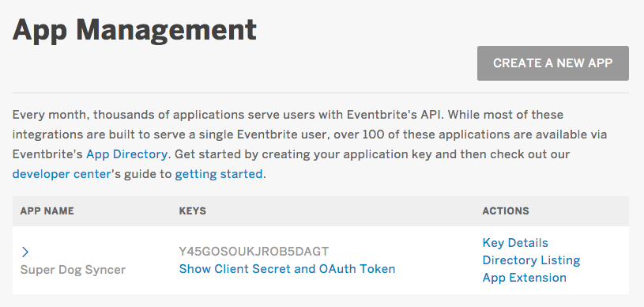Open the App Extension action
The width and height of the screenshot is (644, 307).
524,278
